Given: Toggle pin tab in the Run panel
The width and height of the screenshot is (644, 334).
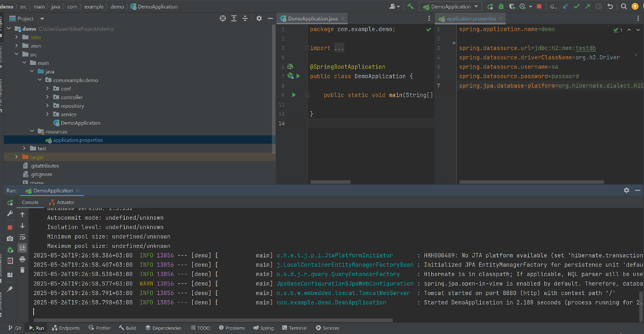Looking at the screenshot, I should pos(10,289).
